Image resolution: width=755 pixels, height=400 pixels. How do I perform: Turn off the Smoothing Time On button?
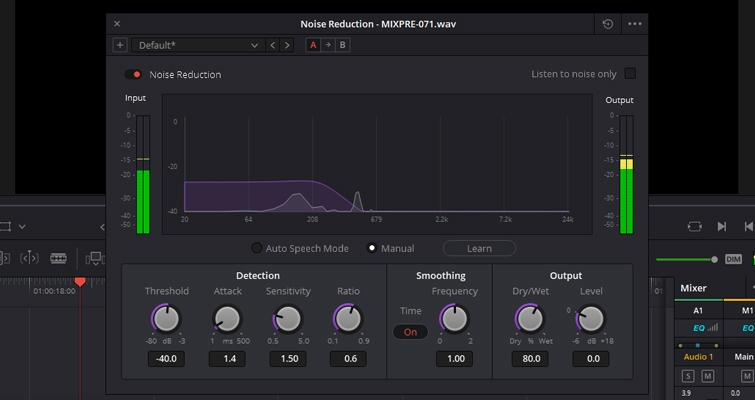coord(410,332)
